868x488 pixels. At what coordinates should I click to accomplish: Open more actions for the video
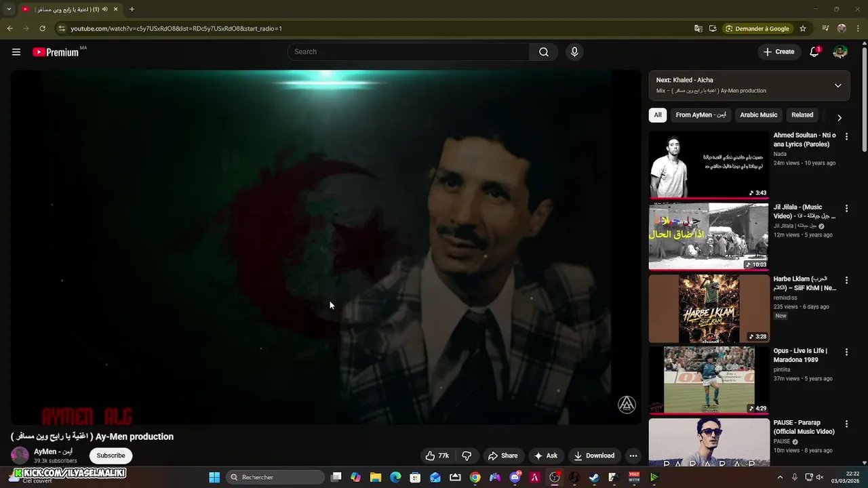(x=633, y=455)
